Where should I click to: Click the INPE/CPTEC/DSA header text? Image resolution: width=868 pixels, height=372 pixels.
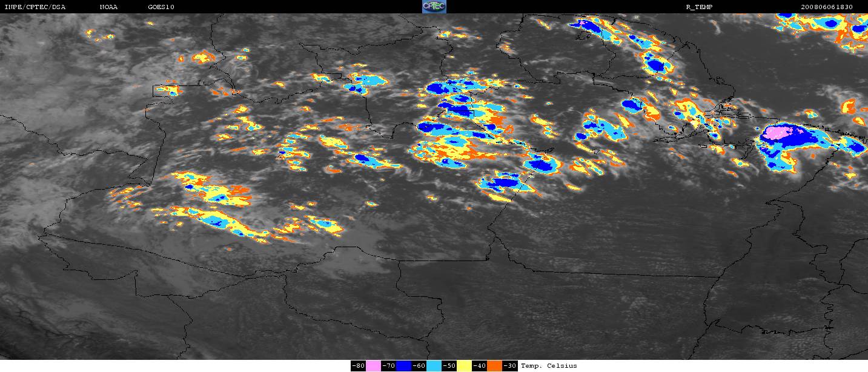click(35, 7)
